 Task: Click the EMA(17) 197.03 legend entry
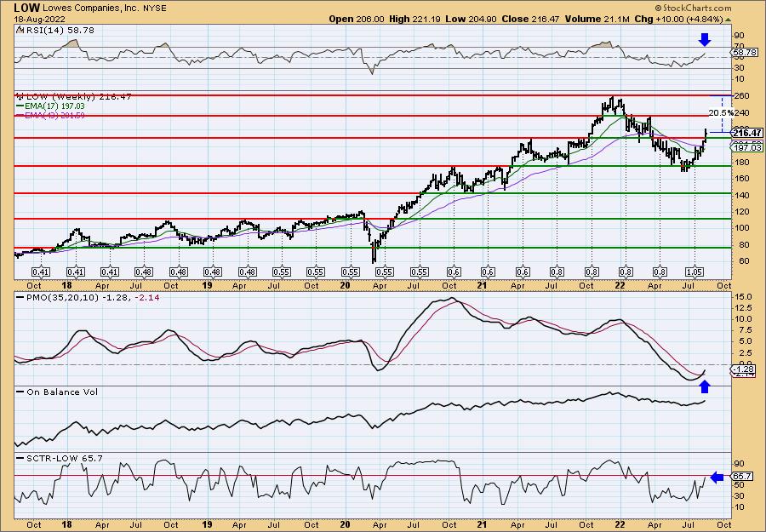(x=50, y=106)
